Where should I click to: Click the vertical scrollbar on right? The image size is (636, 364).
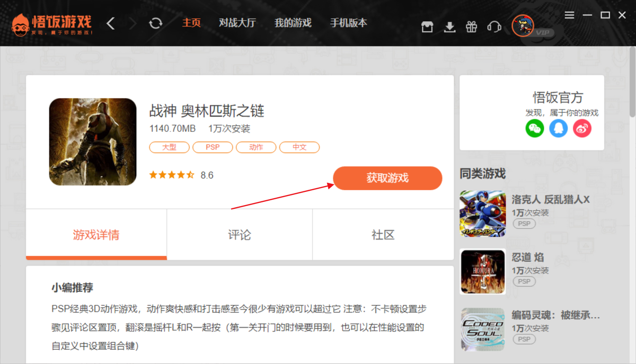[x=632, y=82]
